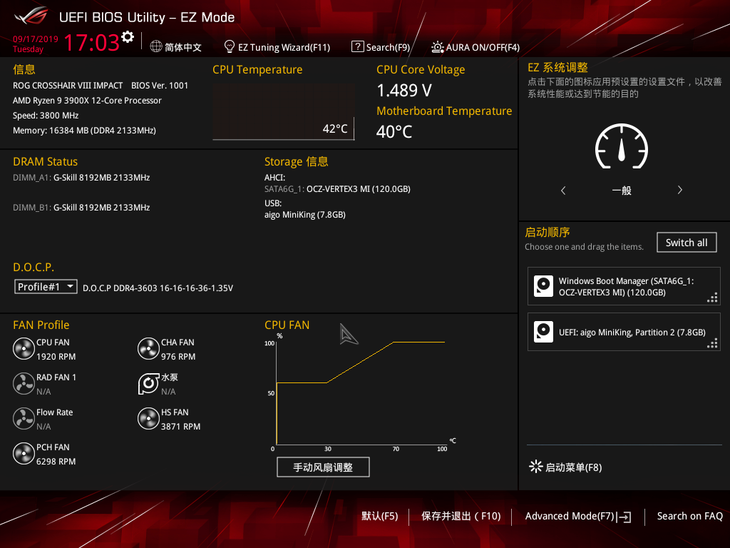Screen dimensions: 730x548
Task: Select UEFI: aigo MiniKing boot entry
Action: pyautogui.click(x=624, y=332)
